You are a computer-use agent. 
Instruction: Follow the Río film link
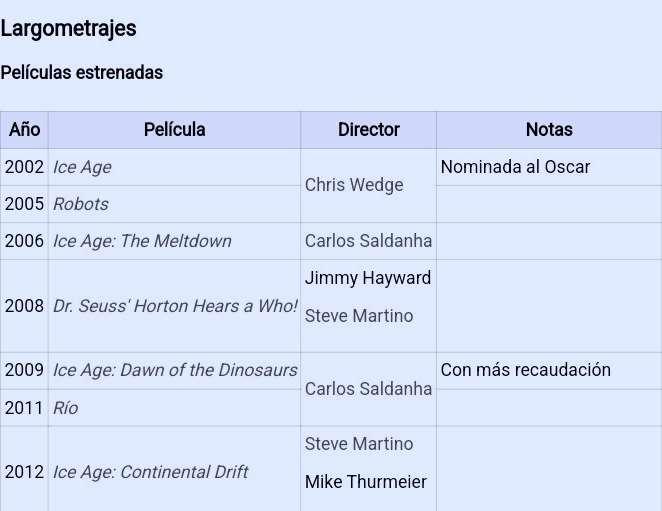[65, 408]
